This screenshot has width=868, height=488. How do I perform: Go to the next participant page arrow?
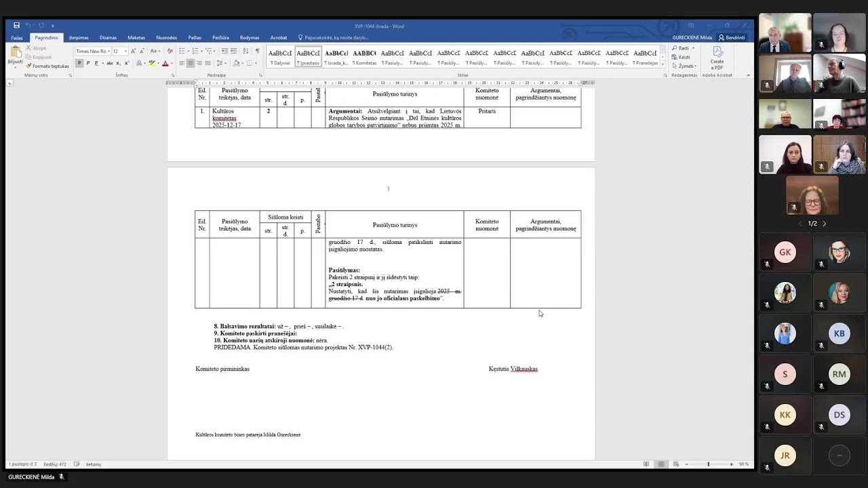(x=824, y=224)
